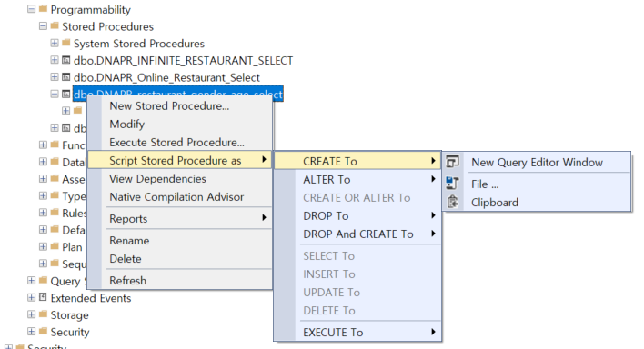Collapse the Programmability node

tap(32, 8)
